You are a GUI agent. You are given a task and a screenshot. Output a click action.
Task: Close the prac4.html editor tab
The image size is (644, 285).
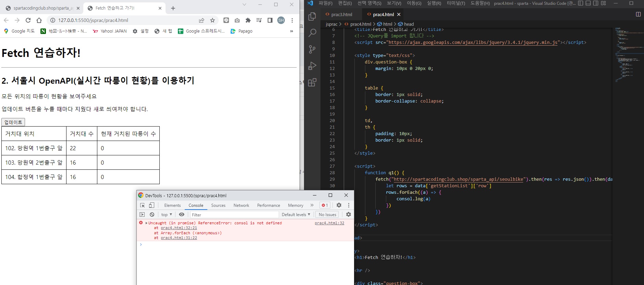click(399, 14)
